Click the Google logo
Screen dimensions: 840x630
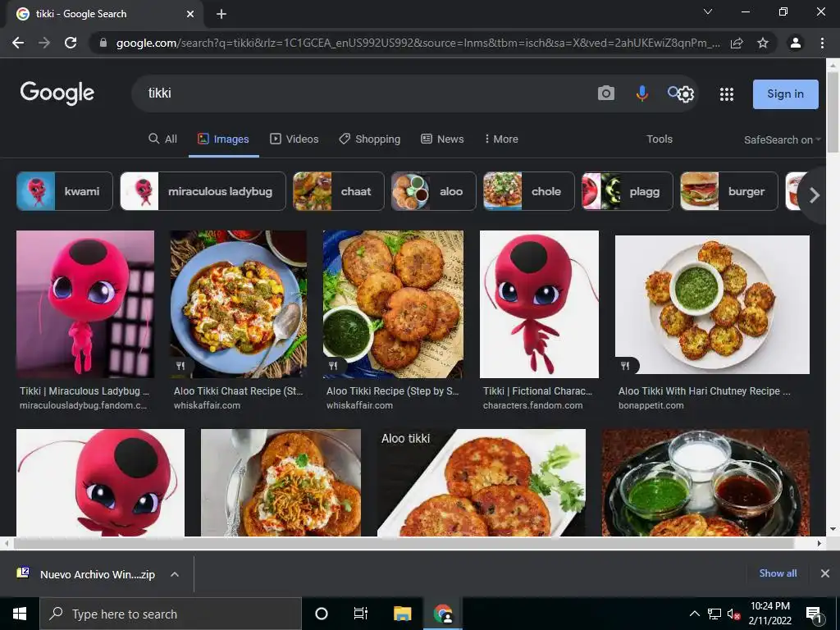pos(57,94)
